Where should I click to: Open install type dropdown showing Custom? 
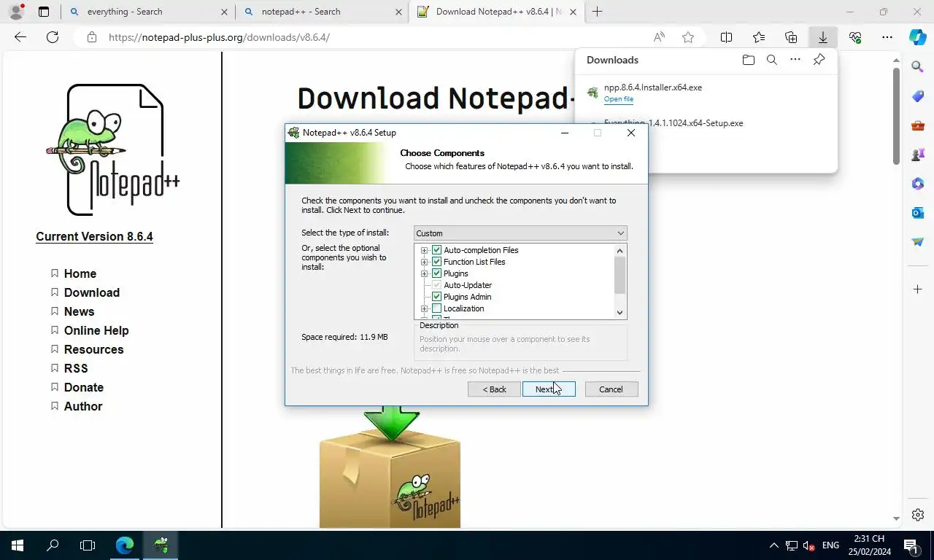click(520, 233)
